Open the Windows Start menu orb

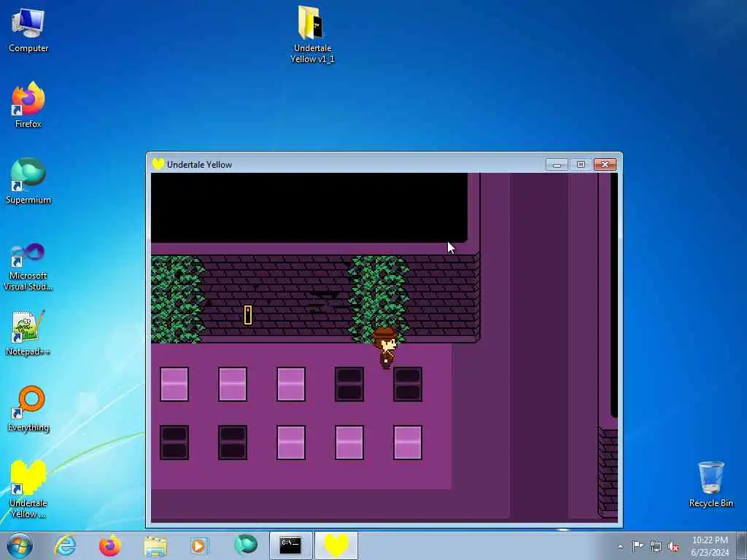point(20,545)
